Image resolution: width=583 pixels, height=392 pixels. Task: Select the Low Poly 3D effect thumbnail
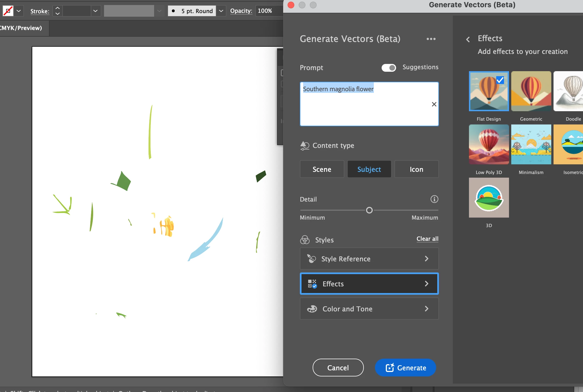489,145
